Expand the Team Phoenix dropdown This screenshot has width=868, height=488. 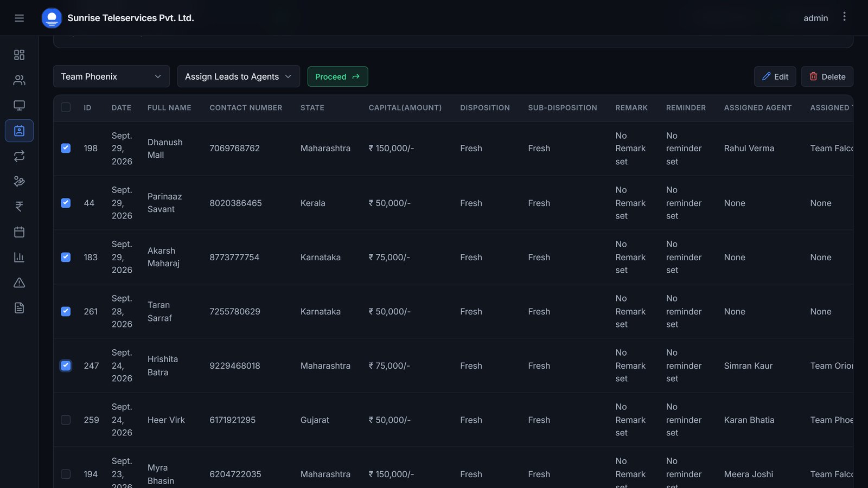click(111, 76)
